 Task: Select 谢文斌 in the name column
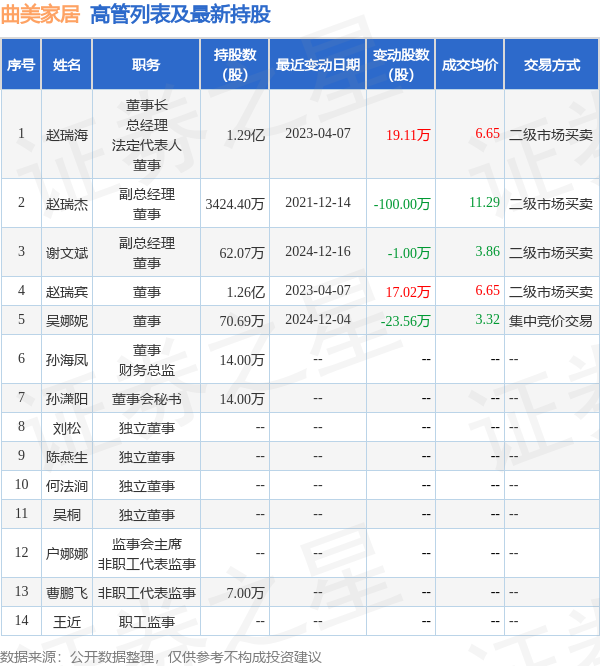[x=67, y=253]
